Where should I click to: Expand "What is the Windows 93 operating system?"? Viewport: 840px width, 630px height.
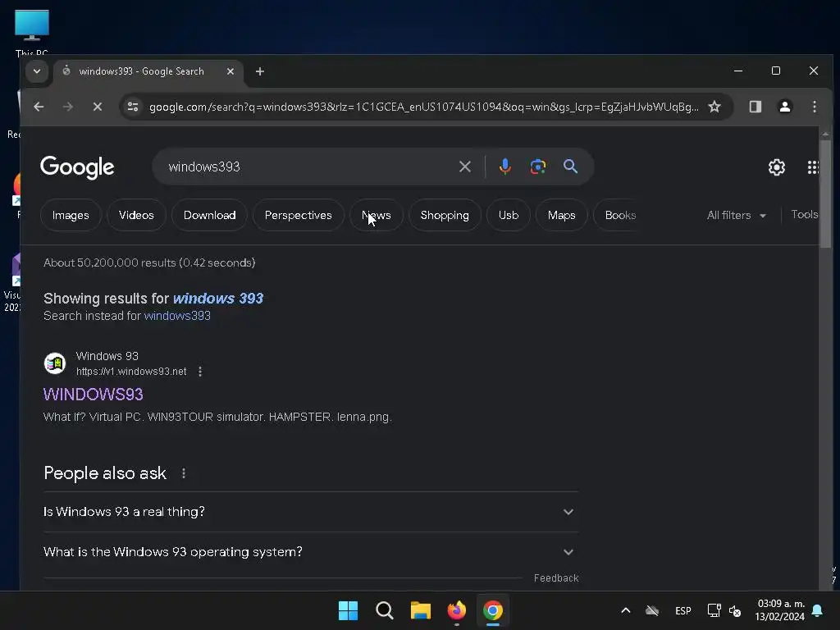(x=311, y=552)
